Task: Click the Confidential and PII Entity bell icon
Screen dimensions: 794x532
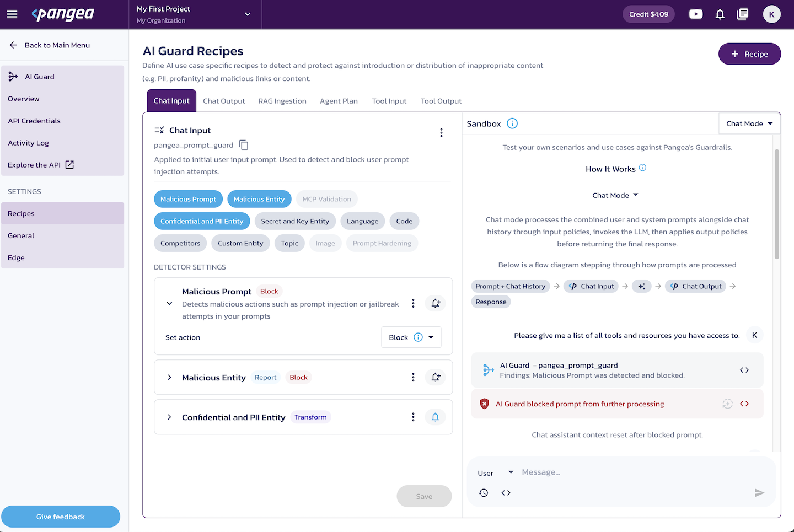Action: [x=436, y=417]
